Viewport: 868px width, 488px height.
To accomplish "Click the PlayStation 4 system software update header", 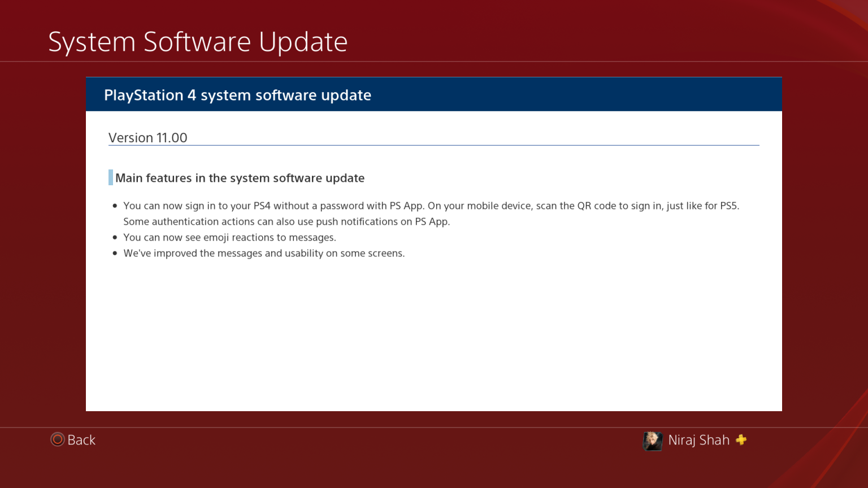I will pos(238,95).
